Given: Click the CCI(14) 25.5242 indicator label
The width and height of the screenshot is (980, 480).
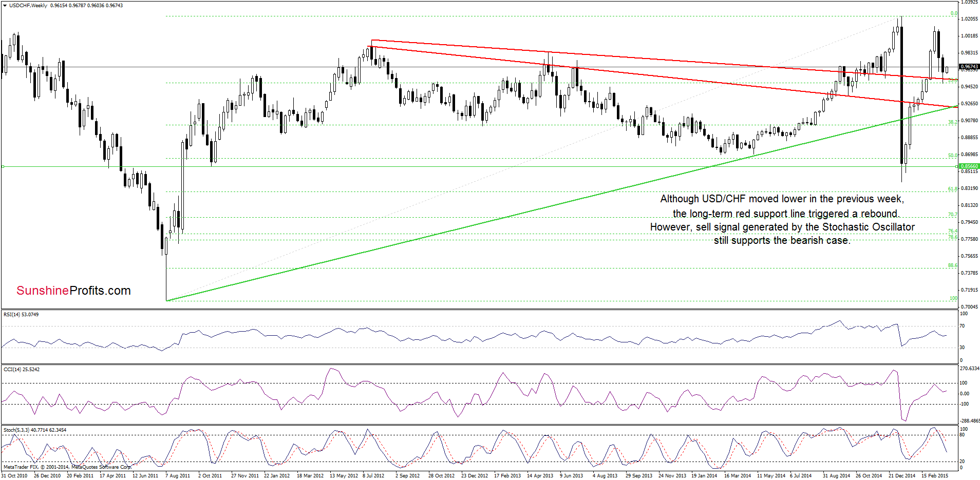Looking at the screenshot, I should pos(21,370).
